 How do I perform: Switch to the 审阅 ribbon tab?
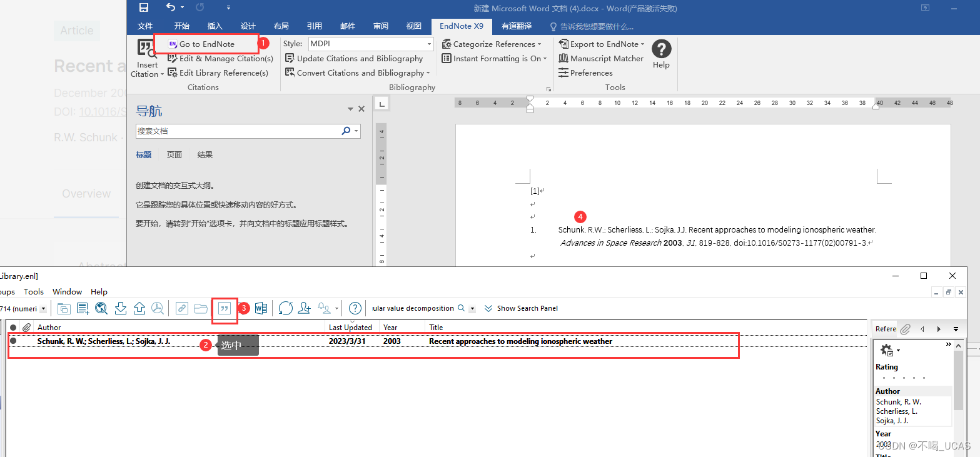click(x=381, y=26)
